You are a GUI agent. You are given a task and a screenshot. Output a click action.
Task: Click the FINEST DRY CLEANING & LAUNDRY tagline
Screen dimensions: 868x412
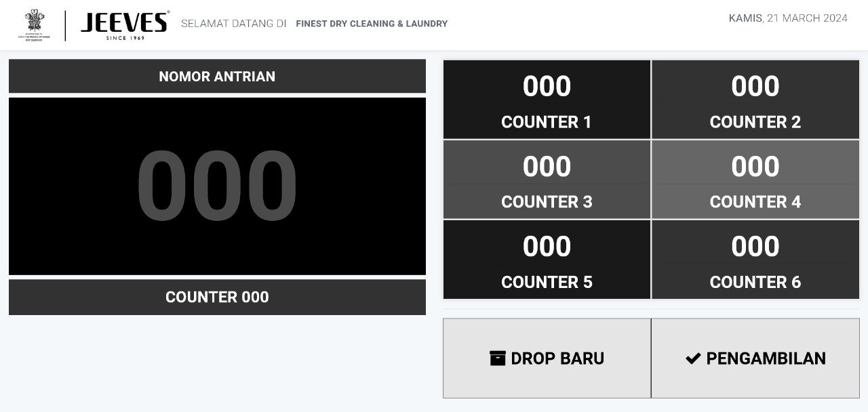(x=372, y=24)
